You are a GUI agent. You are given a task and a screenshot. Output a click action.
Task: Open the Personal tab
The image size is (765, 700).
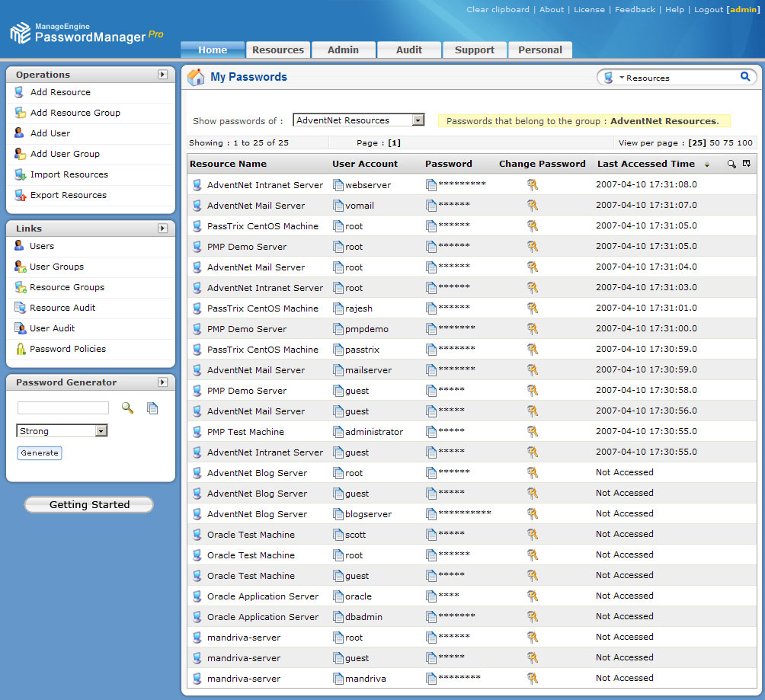click(x=539, y=50)
